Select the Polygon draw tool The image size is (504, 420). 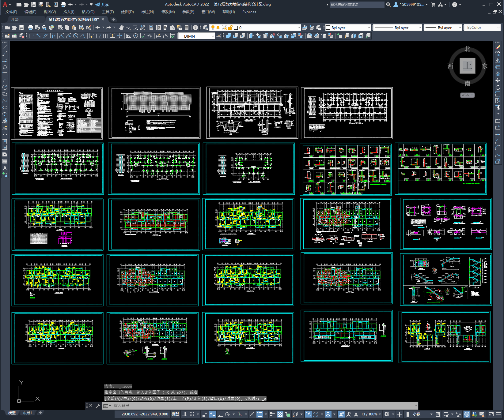(x=5, y=67)
